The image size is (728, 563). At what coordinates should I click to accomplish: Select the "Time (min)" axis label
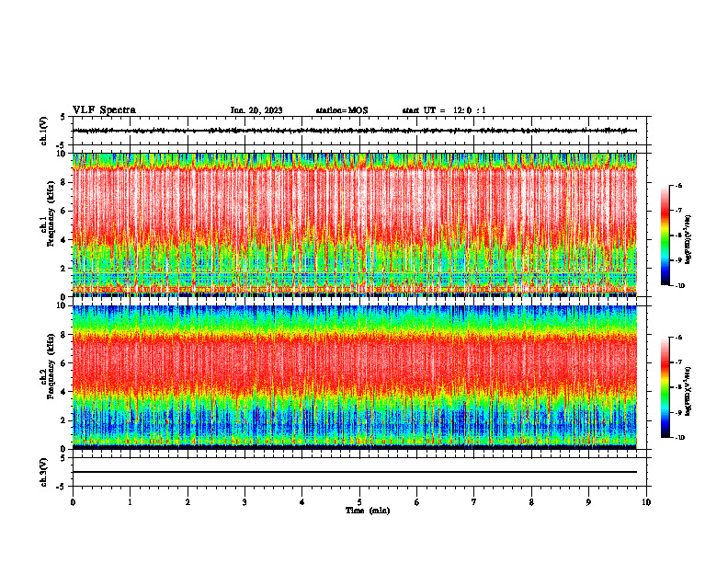click(368, 511)
